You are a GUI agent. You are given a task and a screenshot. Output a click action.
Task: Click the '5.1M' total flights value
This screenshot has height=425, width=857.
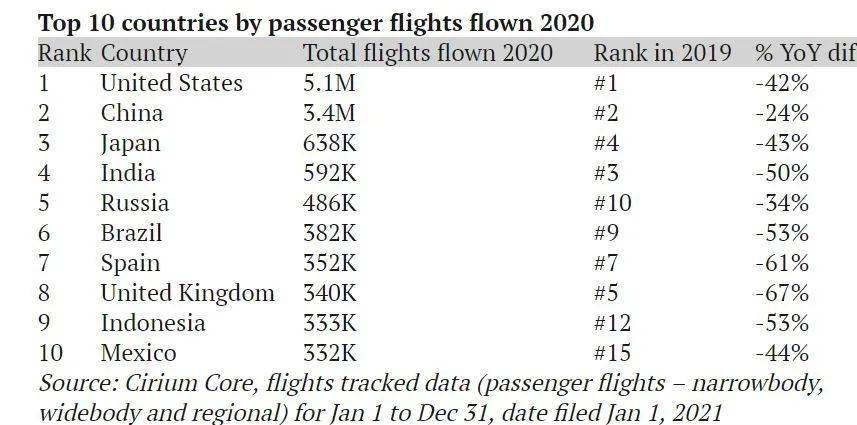(330, 83)
